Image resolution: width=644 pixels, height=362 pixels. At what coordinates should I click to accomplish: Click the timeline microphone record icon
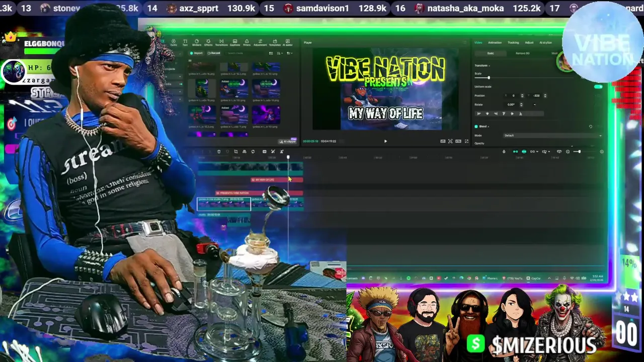click(x=504, y=151)
